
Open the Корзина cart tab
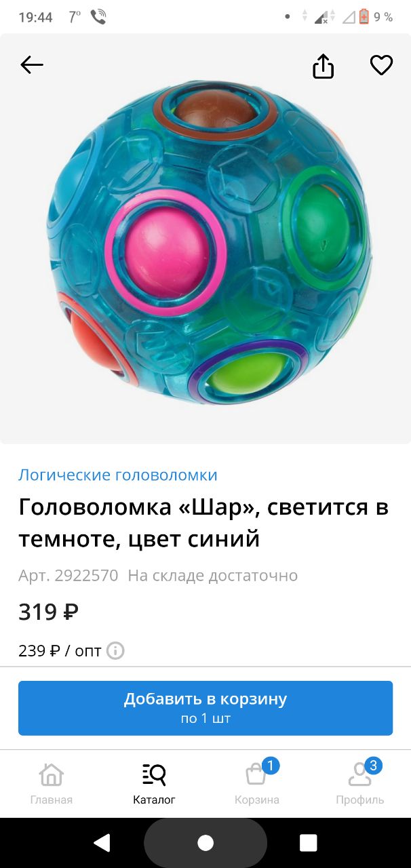click(257, 785)
